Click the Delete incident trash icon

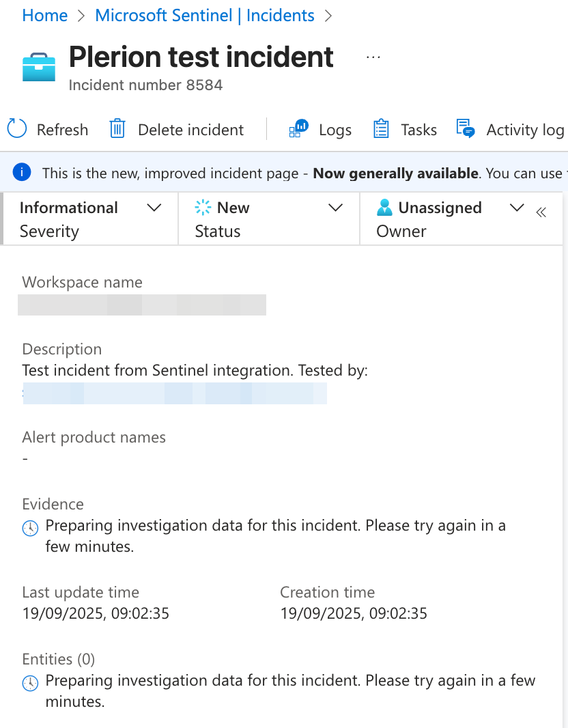pyautogui.click(x=117, y=128)
